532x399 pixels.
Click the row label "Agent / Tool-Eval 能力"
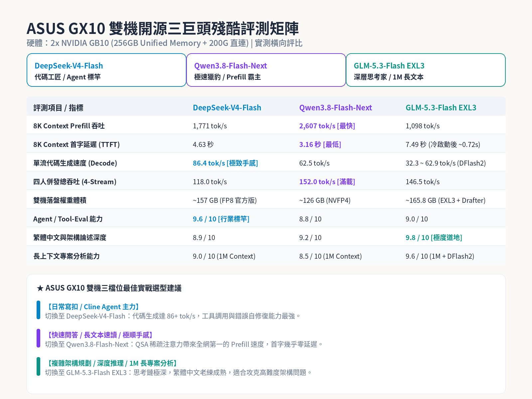coord(68,219)
